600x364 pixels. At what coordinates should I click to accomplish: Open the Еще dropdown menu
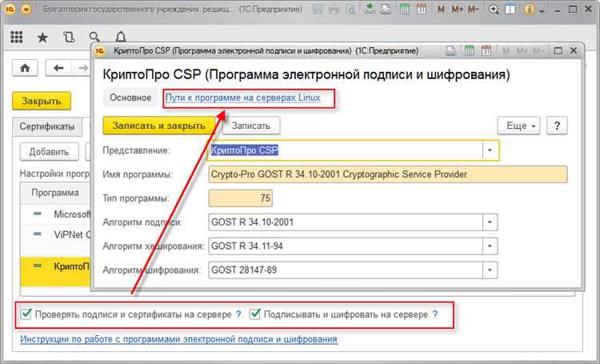coord(518,126)
